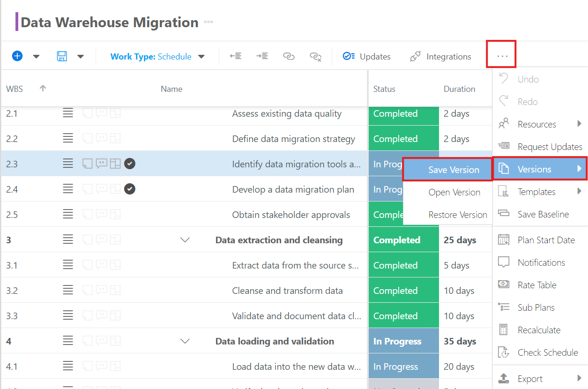Screen dimensions: 588x389
Task: Open the Updates panel
Action: tap(366, 57)
